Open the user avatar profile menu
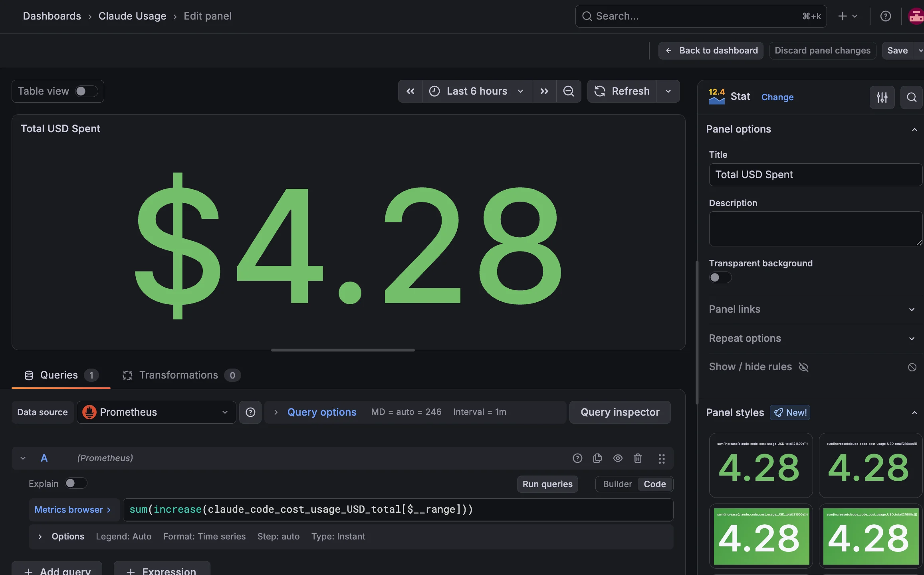Screen dimensions: 924x575 [916, 16]
